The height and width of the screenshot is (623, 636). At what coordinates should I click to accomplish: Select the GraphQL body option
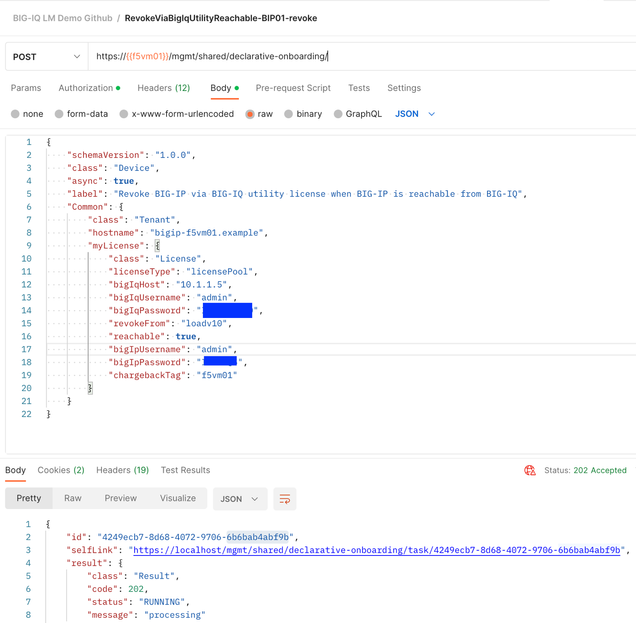(338, 114)
